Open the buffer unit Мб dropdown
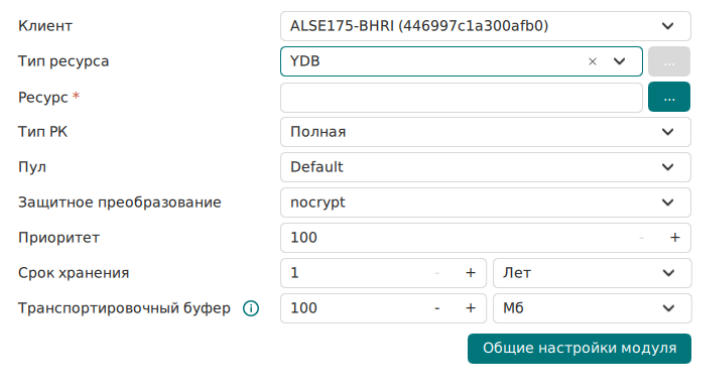Screen dimensions: 701x371 click(592, 308)
